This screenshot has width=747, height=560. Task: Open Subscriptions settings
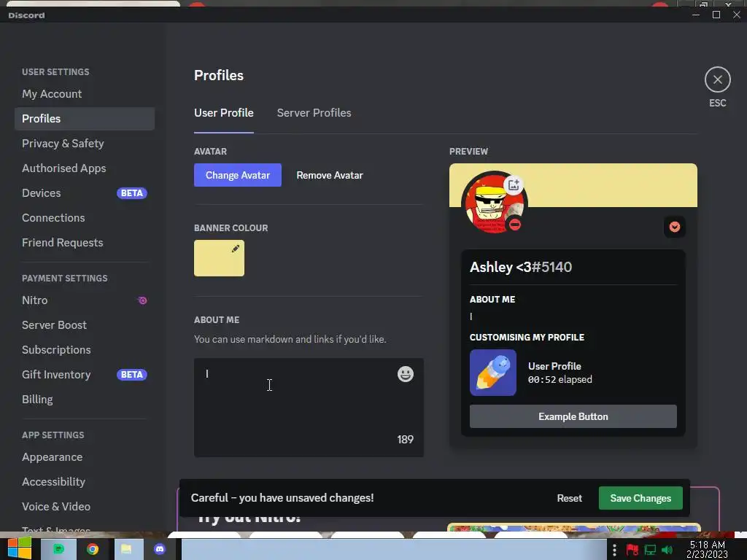click(x=85, y=350)
